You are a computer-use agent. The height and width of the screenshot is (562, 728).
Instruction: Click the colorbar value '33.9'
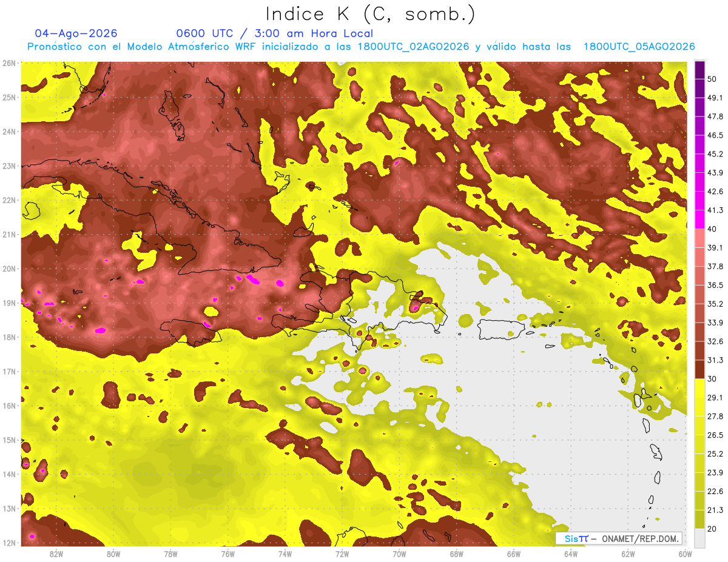(715, 323)
